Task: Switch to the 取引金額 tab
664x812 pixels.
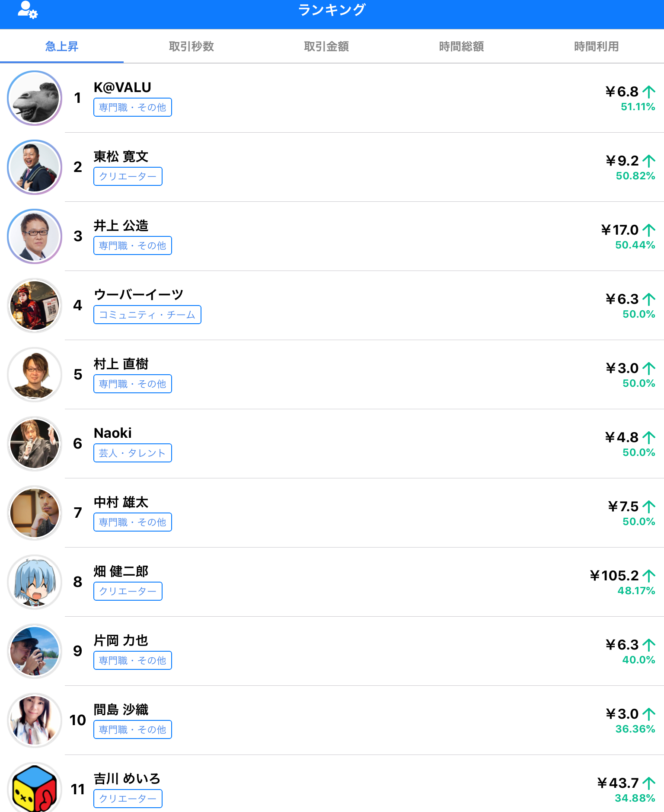Action: (326, 46)
